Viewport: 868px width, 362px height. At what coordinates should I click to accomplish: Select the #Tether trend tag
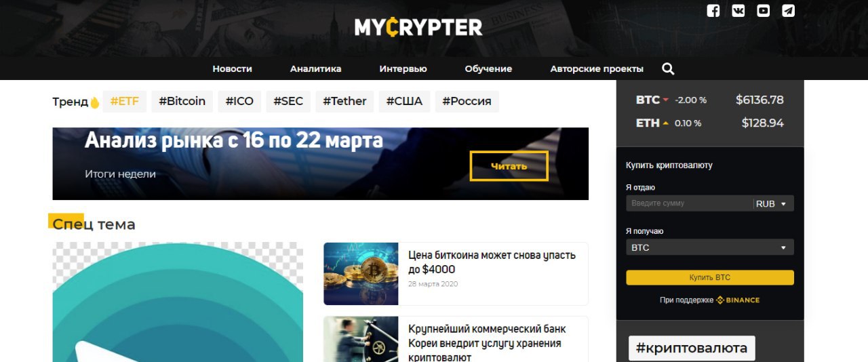(x=344, y=101)
